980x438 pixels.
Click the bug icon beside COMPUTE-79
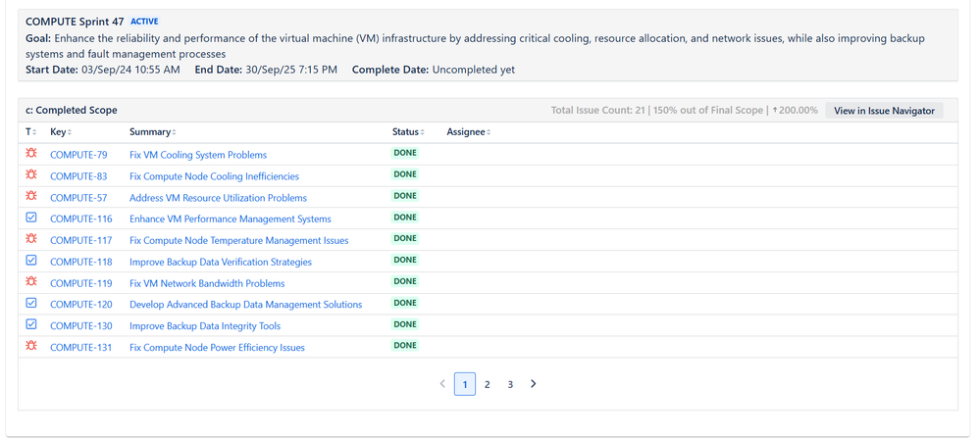tap(31, 152)
